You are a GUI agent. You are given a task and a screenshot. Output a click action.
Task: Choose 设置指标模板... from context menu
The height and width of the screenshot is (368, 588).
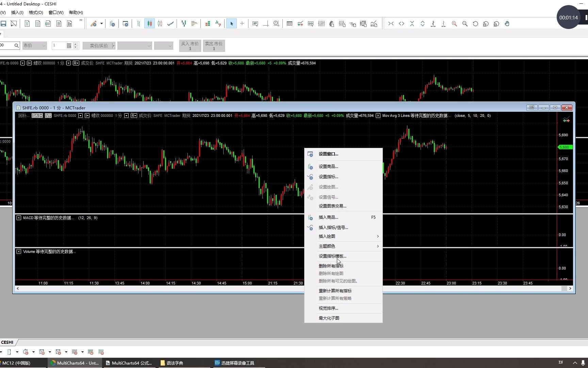[x=343, y=256]
